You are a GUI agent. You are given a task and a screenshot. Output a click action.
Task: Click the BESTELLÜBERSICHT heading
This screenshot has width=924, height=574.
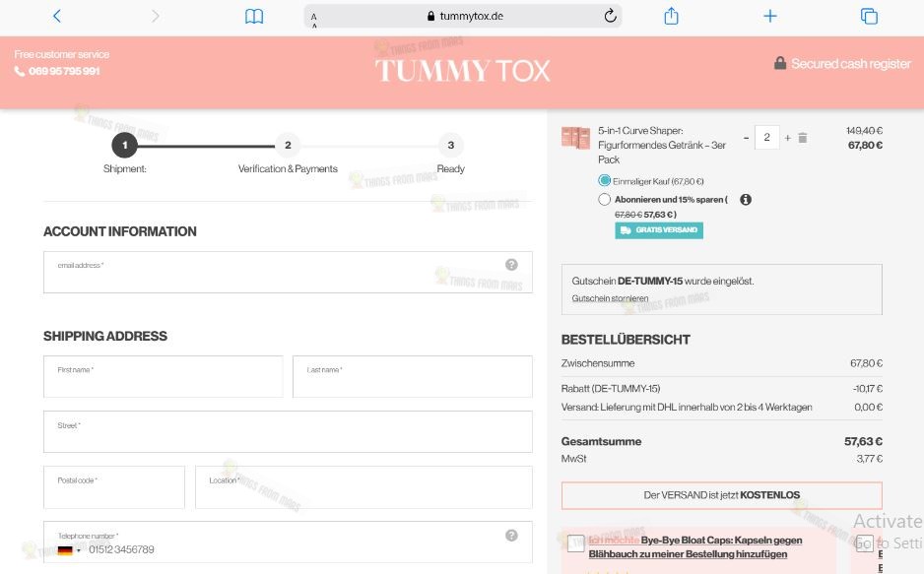pyautogui.click(x=626, y=340)
